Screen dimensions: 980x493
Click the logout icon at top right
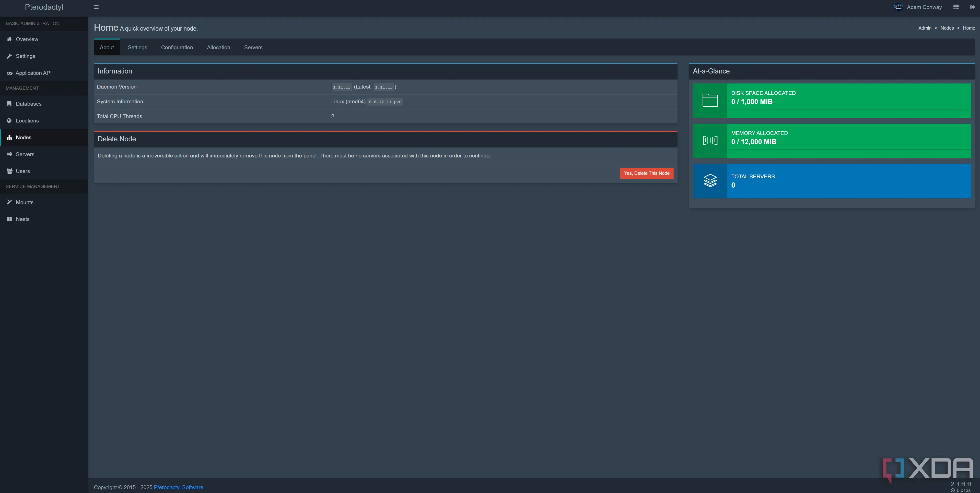972,7
